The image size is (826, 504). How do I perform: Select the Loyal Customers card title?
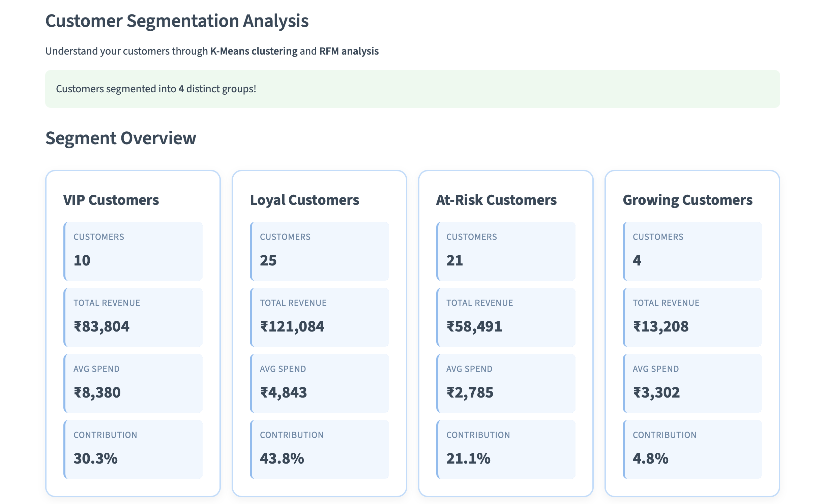pyautogui.click(x=304, y=200)
